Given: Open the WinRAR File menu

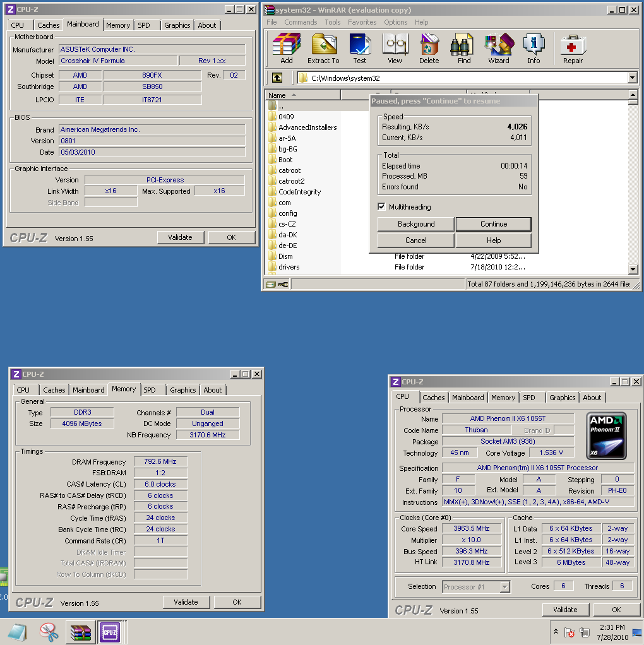Looking at the screenshot, I should (271, 22).
